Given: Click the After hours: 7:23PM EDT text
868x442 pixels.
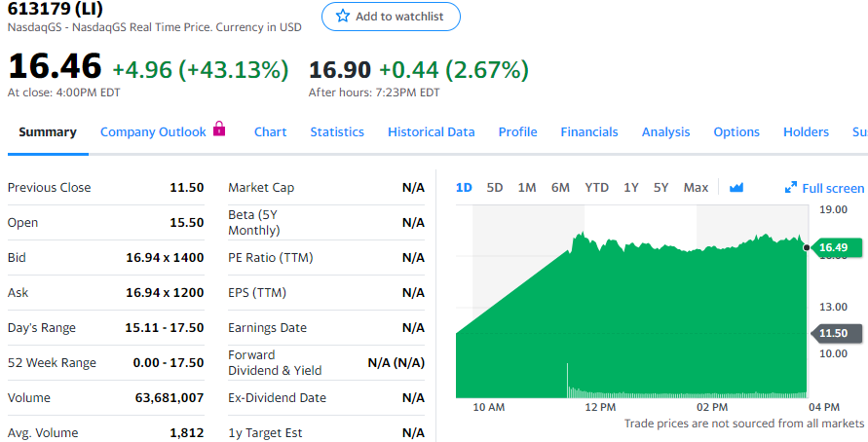Looking at the screenshot, I should [374, 92].
